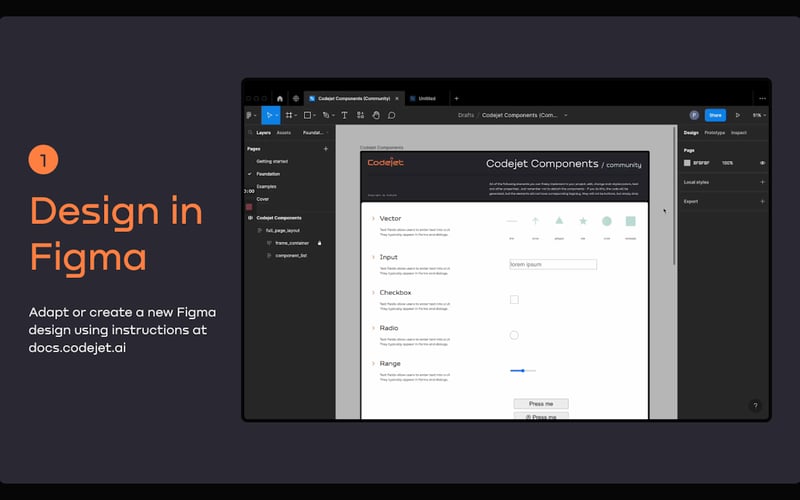Open the zoom level dropdown
This screenshot has width=800, height=500.
(759, 115)
